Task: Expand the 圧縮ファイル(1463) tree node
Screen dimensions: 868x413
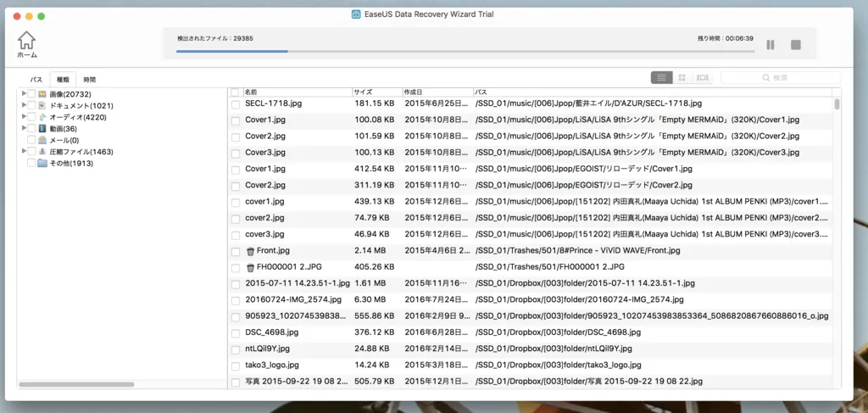Action: [24, 151]
